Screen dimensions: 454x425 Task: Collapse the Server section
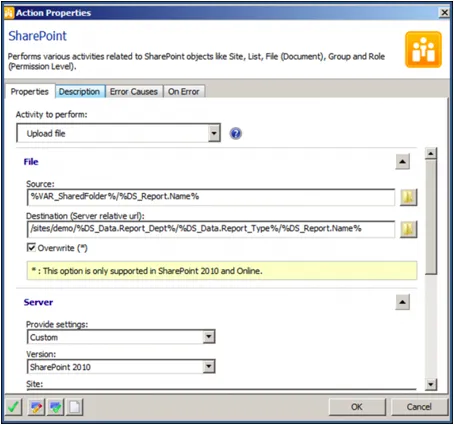403,302
